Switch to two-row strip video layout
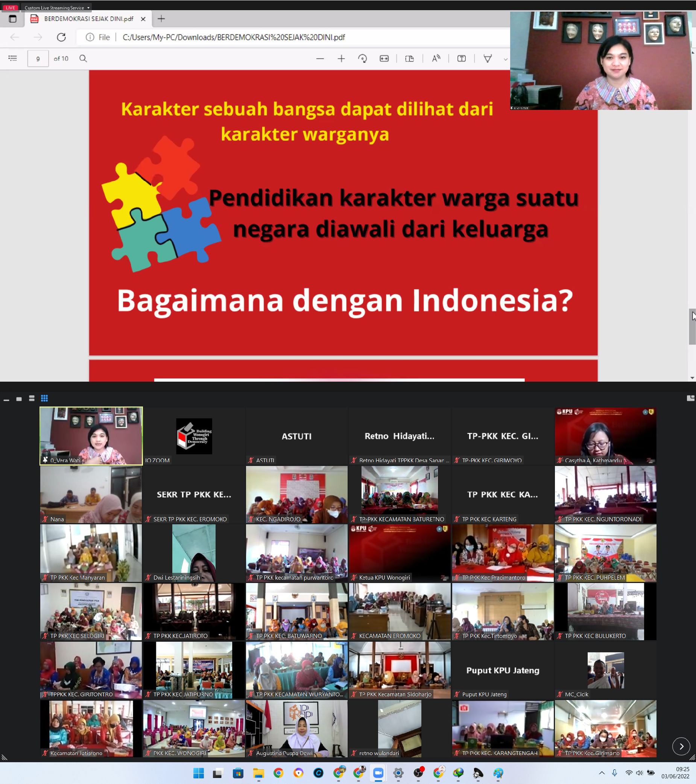This screenshot has width=696, height=784. [32, 399]
